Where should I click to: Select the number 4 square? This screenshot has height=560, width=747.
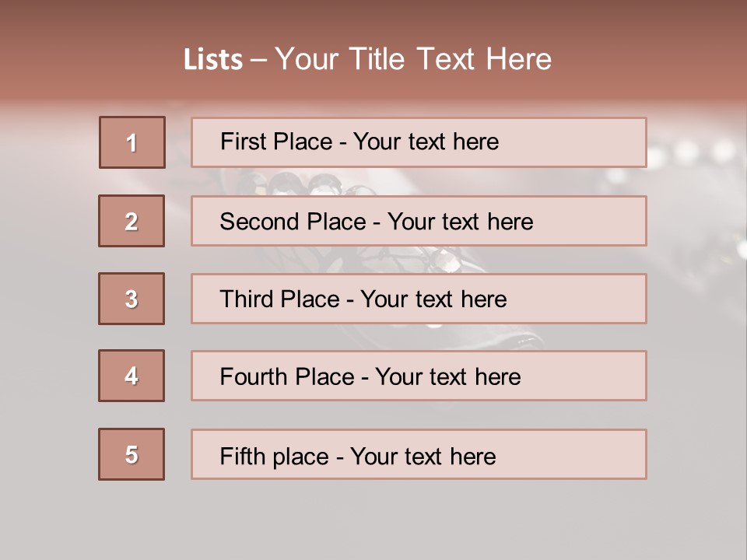tap(132, 376)
